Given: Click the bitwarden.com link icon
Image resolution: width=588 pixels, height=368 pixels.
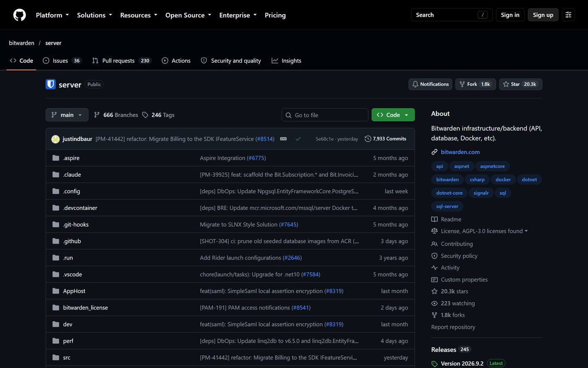Looking at the screenshot, I should coord(435,152).
